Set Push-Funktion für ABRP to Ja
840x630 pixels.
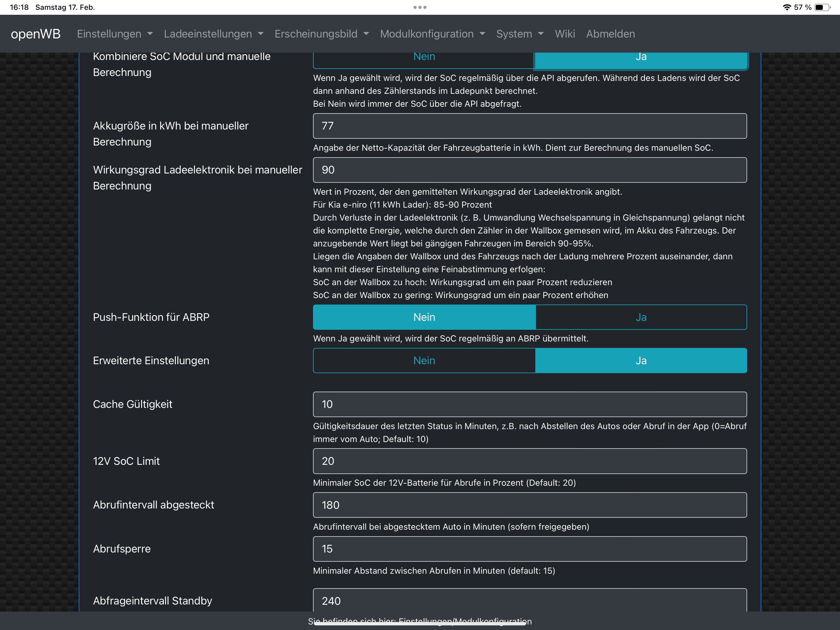point(641,317)
